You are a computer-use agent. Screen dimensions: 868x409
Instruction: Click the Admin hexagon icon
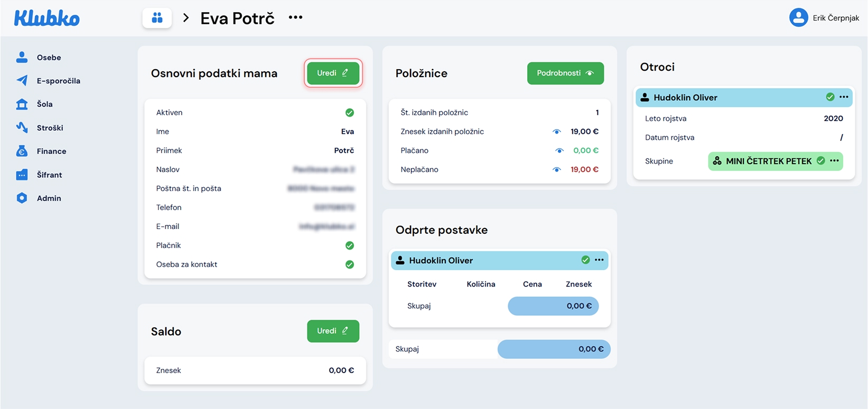(22, 198)
